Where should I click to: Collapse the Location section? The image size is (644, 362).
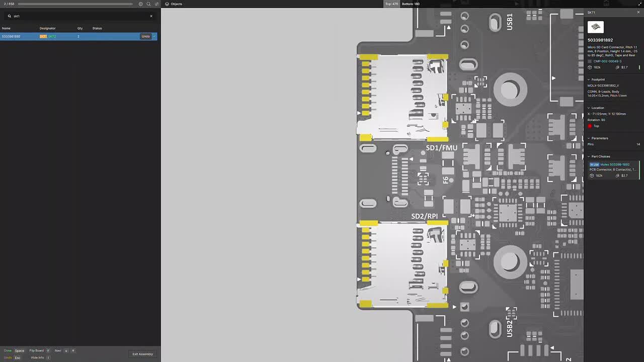click(589, 108)
